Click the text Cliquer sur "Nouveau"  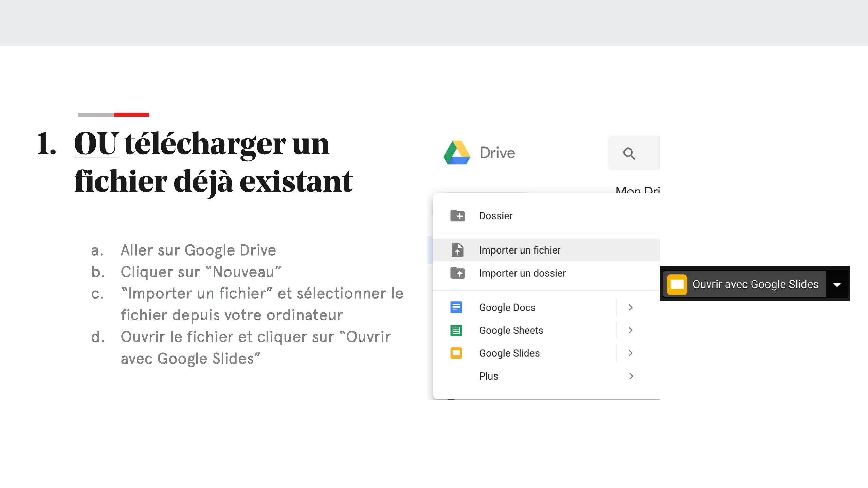(201, 272)
